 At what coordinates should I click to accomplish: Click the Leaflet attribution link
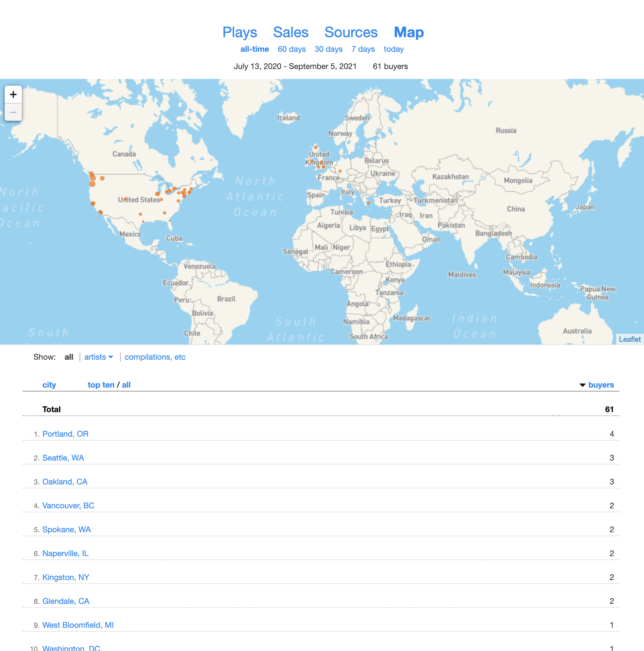pos(629,339)
